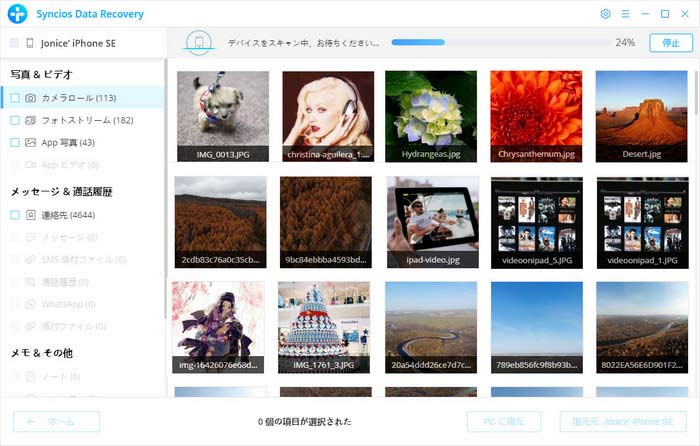
Task: Check the 連絡先 (4644) checkbox
Action: click(x=15, y=215)
